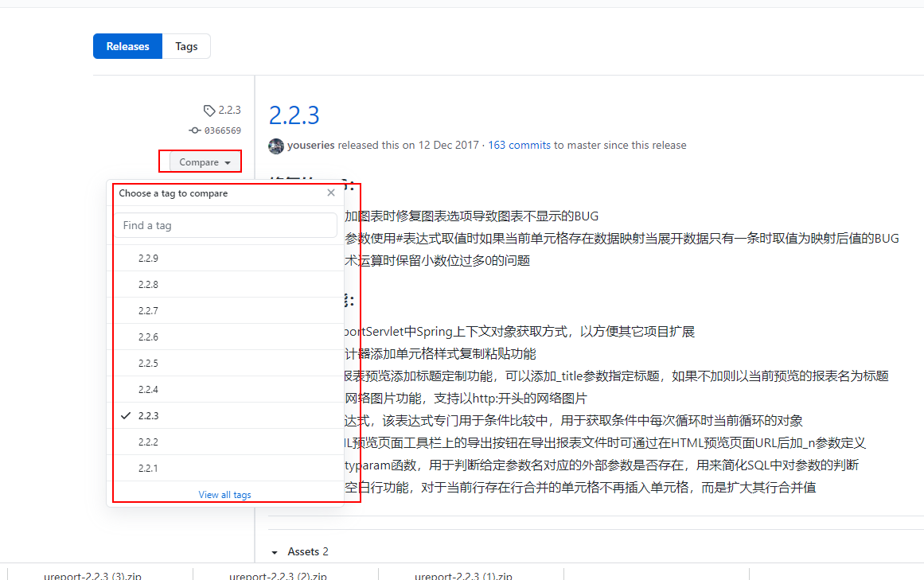This screenshot has height=580, width=924.
Task: Open download ureport-2.2.3 (2).zip
Action: 278,575
